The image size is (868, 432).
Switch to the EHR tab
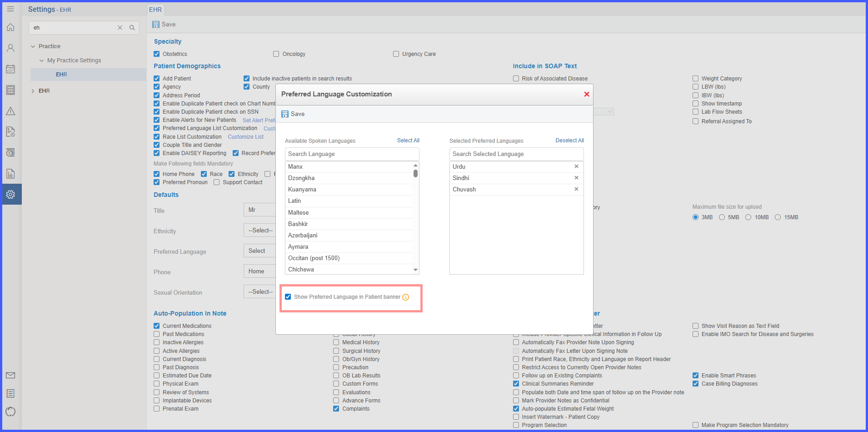coord(155,10)
